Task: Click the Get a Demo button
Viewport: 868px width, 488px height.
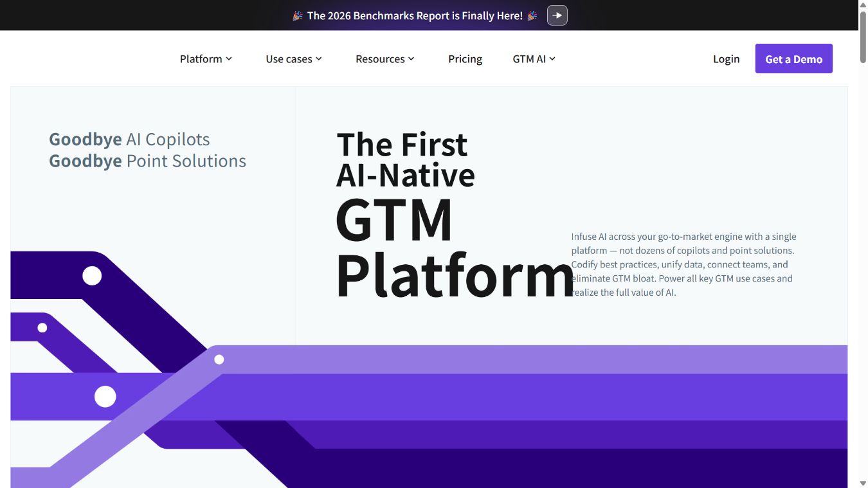Action: tap(793, 59)
